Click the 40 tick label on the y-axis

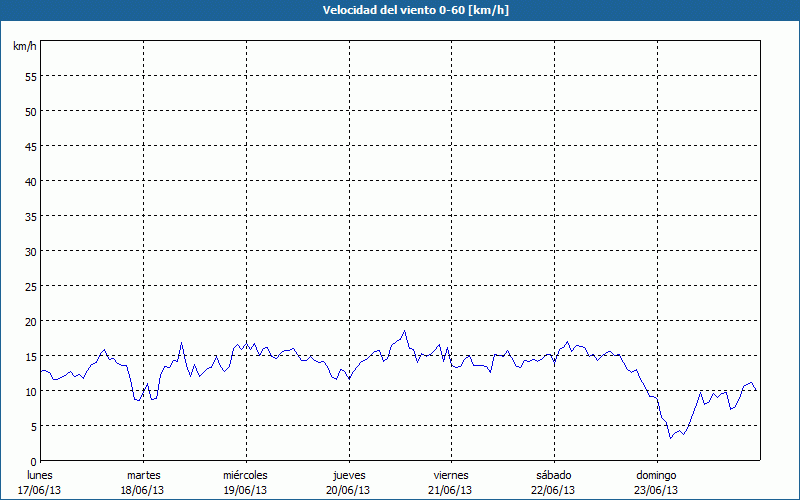(30, 181)
